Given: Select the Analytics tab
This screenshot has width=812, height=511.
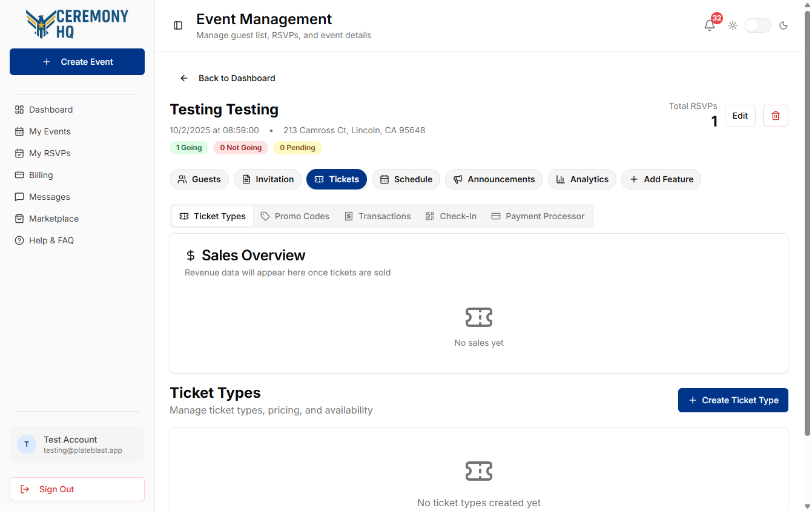Looking at the screenshot, I should (x=583, y=179).
